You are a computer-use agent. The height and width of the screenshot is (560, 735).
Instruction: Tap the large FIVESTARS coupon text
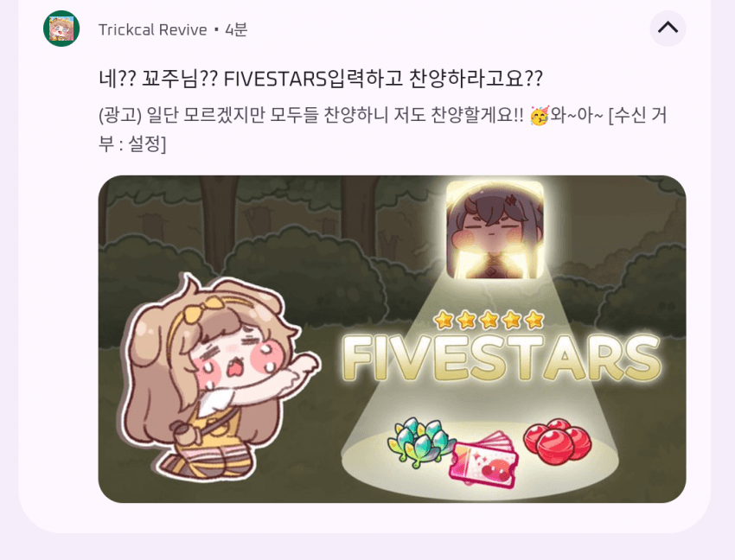pos(502,358)
